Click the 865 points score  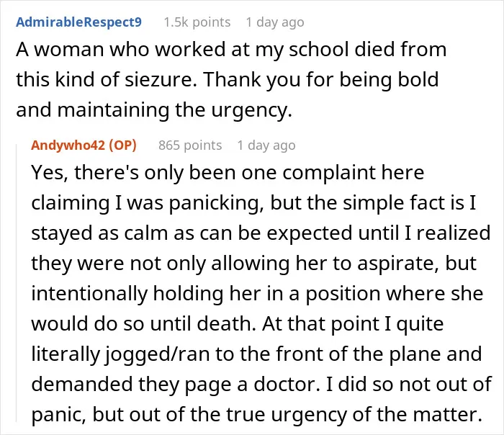[x=190, y=145]
